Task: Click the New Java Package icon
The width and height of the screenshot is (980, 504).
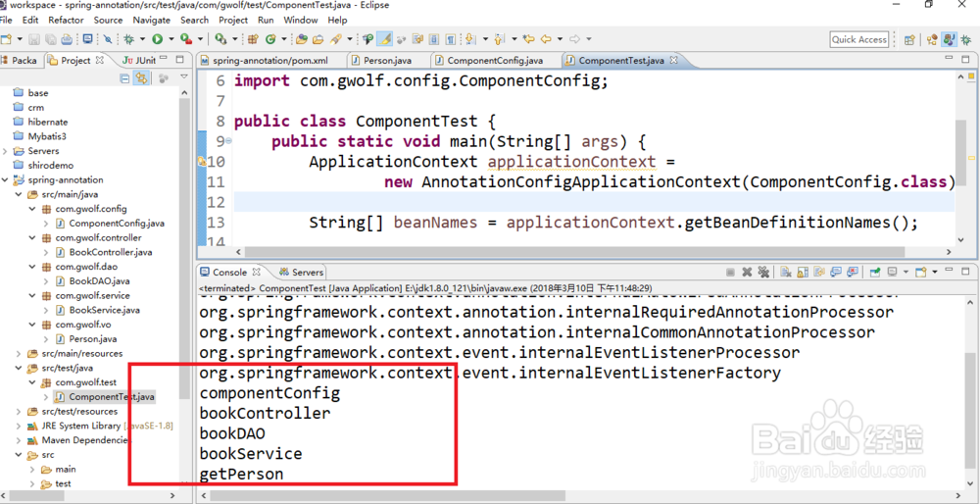Action: (x=253, y=39)
